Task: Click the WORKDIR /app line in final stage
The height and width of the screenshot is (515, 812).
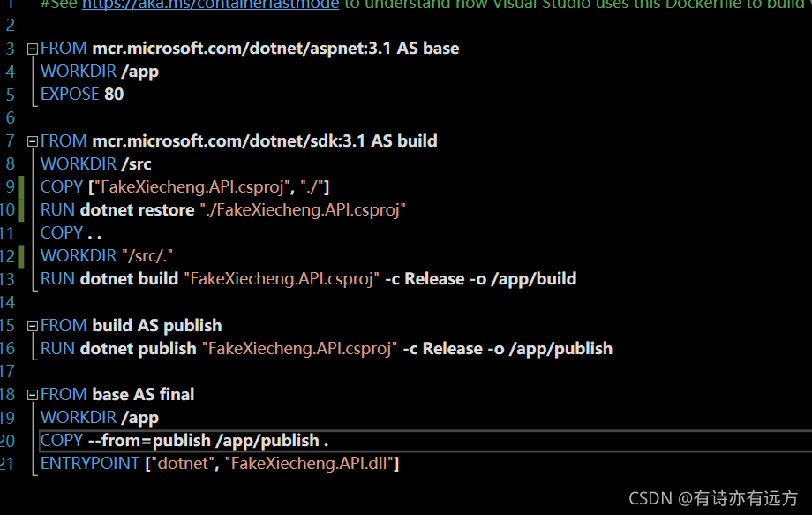Action: tap(100, 418)
